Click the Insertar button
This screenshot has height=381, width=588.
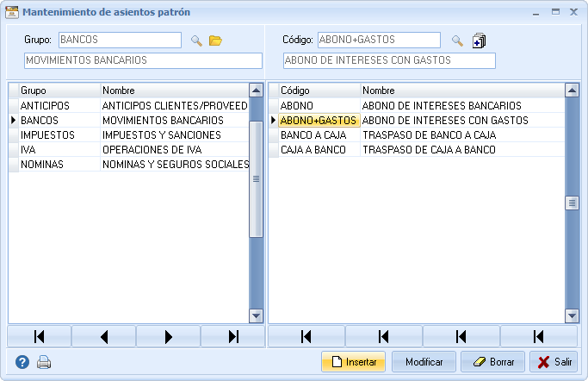353,362
